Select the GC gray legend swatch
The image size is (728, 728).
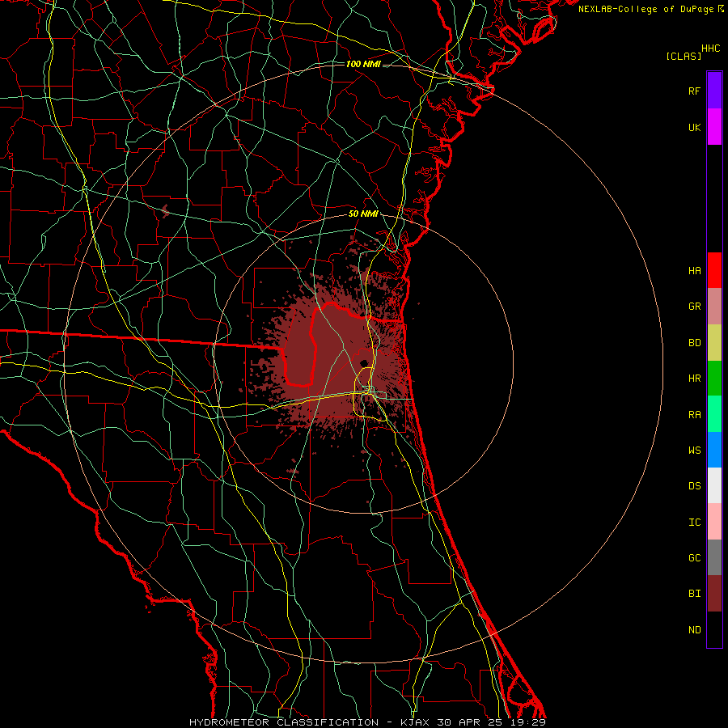[x=714, y=557]
